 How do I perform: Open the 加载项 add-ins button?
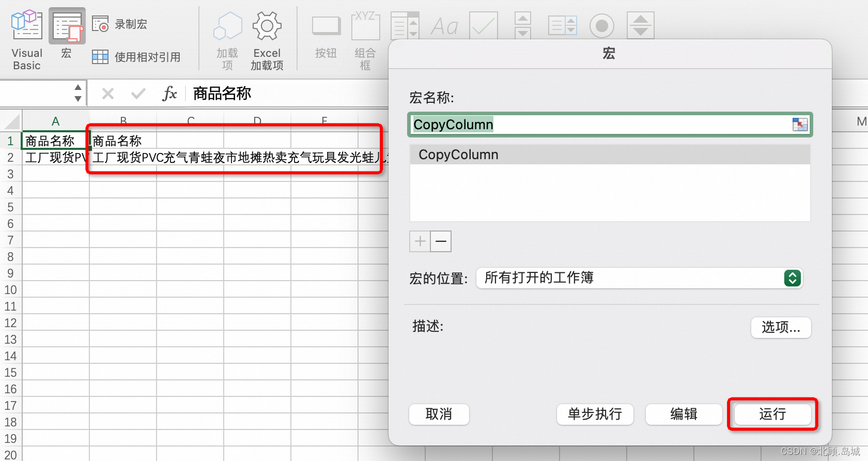point(227,41)
